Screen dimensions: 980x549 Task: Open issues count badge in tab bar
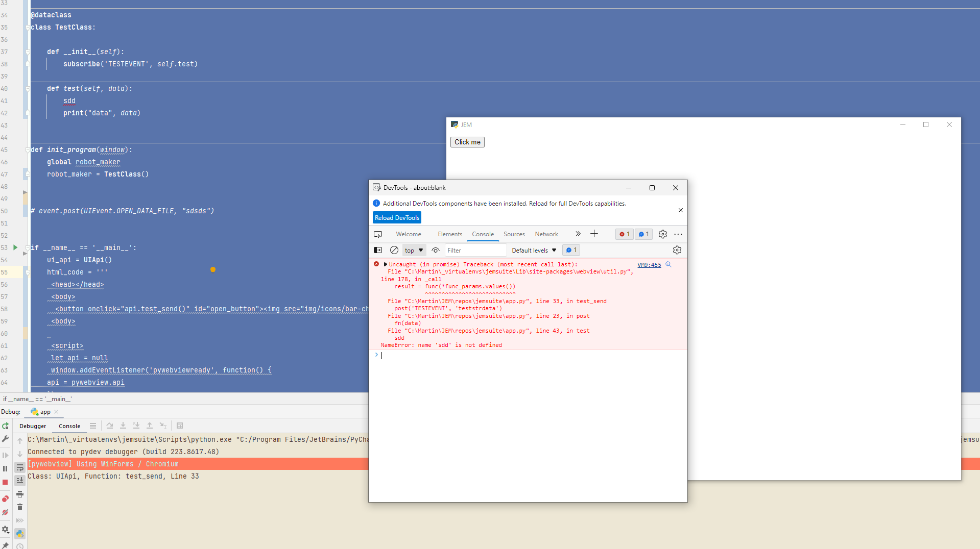coord(644,234)
